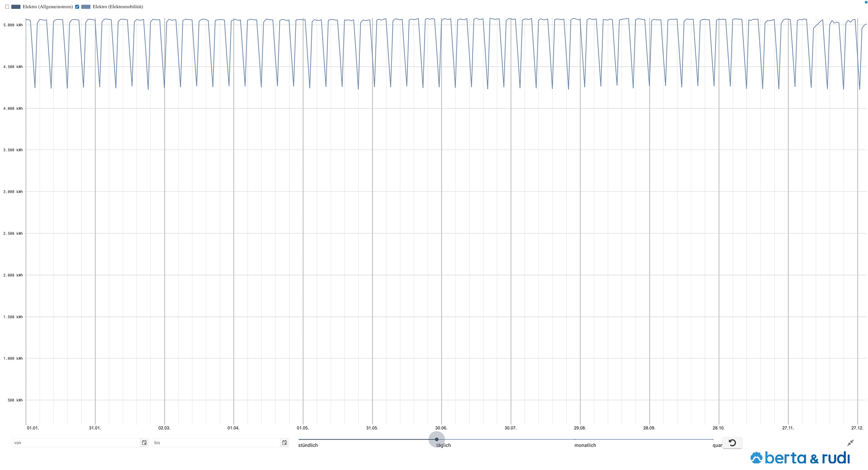Viewport: 868px width, 470px height.
Task: Click the Elektro (Allgemeinstrom) legend label
Action: (x=48, y=7)
